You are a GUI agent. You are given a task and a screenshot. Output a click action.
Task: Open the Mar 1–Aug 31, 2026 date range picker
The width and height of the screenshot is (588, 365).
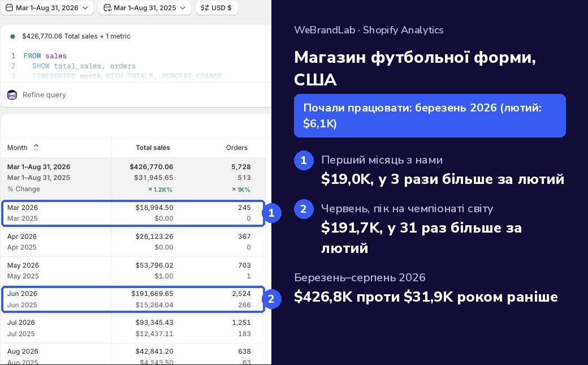(x=47, y=7)
